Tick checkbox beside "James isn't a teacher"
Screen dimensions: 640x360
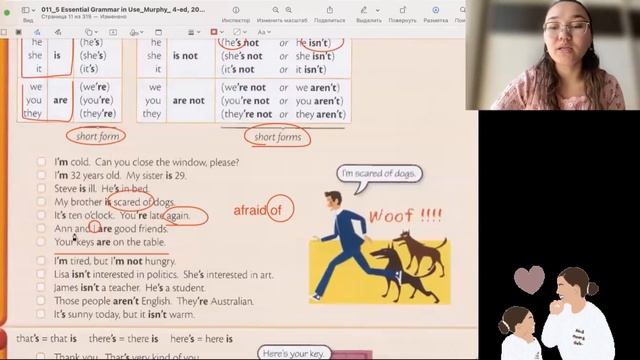[41, 287]
